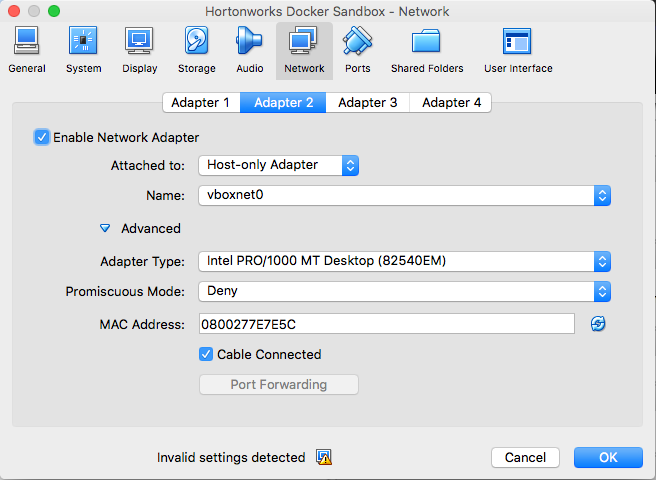Open the General settings section
Image resolution: width=656 pixels, height=480 pixels.
pyautogui.click(x=27, y=50)
